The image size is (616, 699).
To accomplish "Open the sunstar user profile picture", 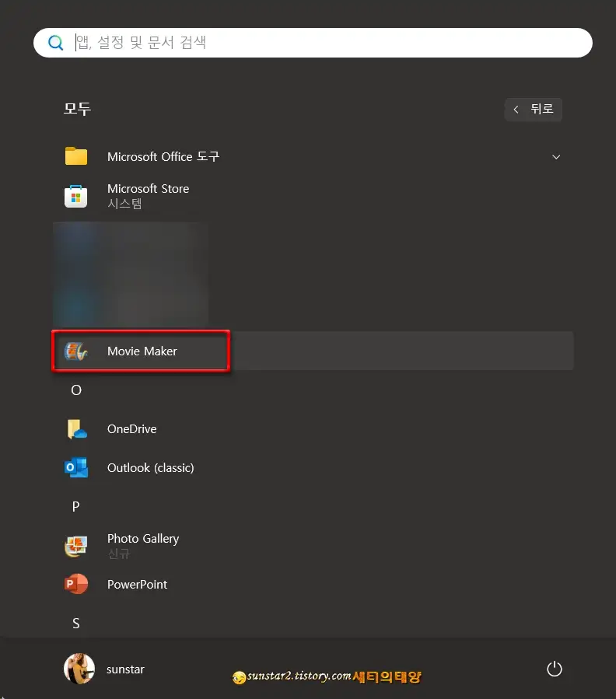I will [x=79, y=669].
